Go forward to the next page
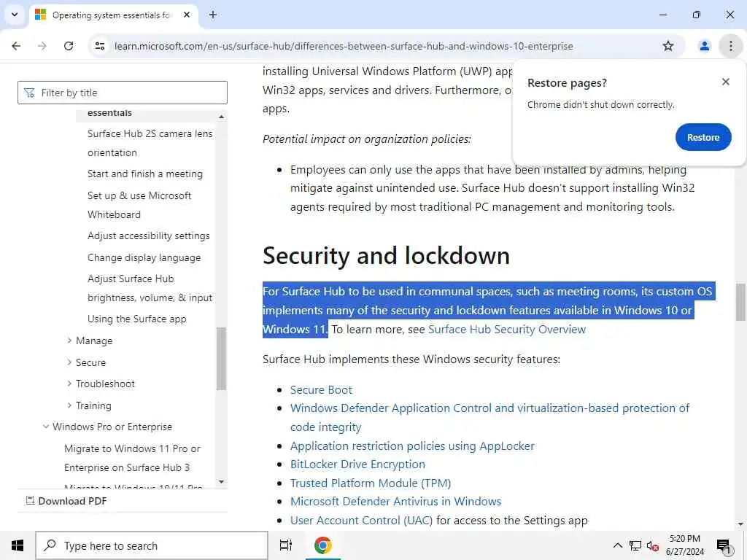The image size is (747, 560). point(42,46)
